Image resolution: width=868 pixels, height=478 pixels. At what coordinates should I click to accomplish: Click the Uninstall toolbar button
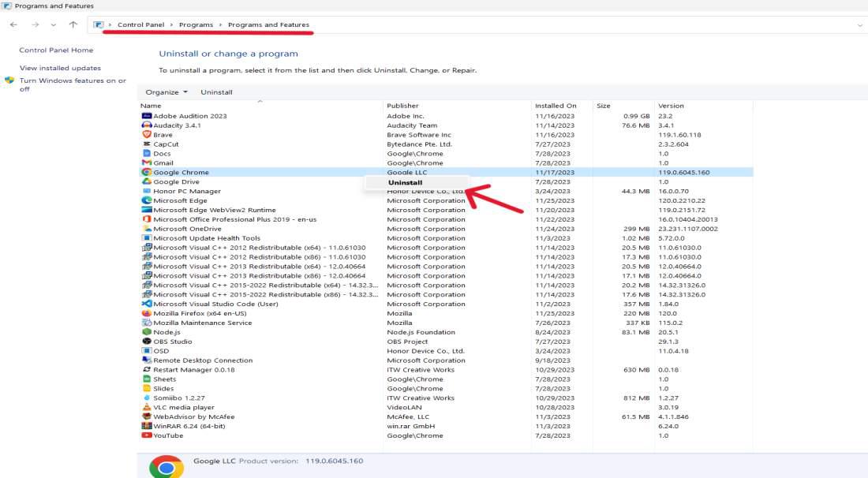point(216,92)
